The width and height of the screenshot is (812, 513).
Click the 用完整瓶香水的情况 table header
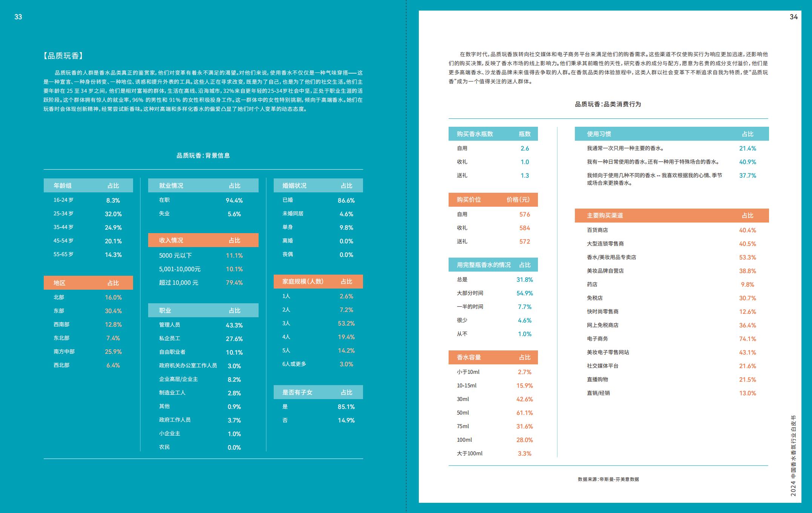pyautogui.click(x=493, y=265)
